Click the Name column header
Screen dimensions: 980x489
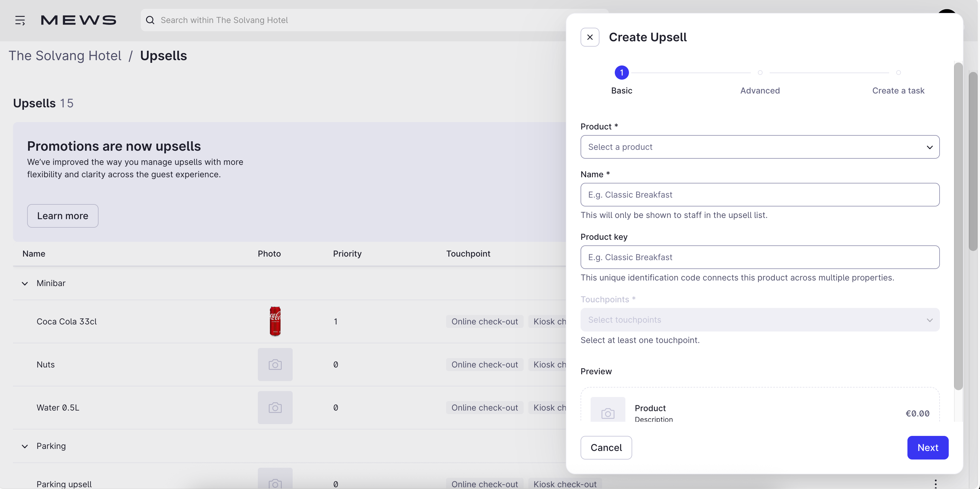point(34,254)
